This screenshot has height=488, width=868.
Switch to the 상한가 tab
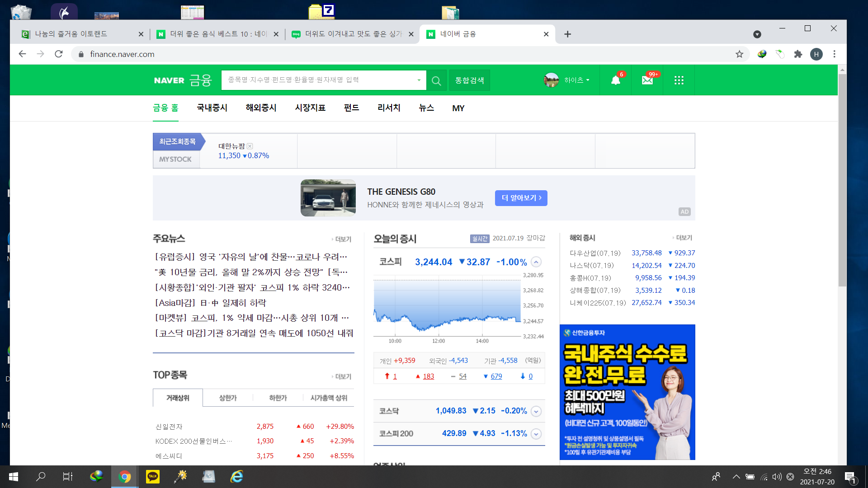click(x=228, y=398)
